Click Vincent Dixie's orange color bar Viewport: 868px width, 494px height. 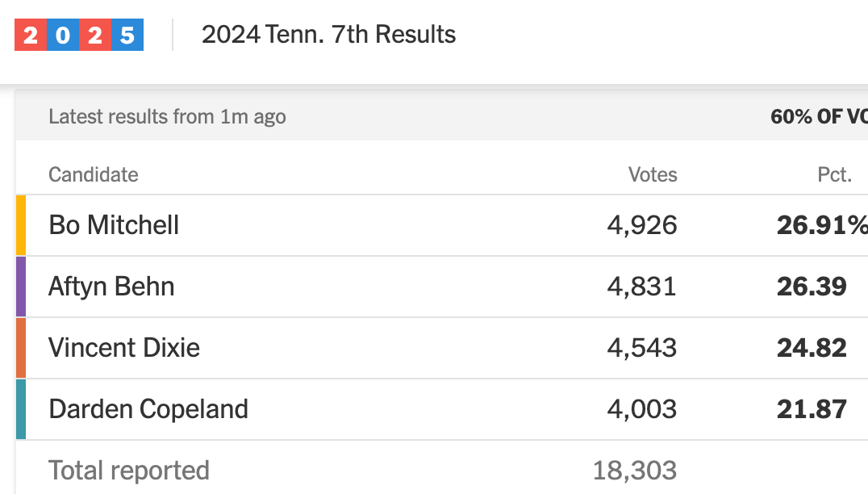point(21,348)
